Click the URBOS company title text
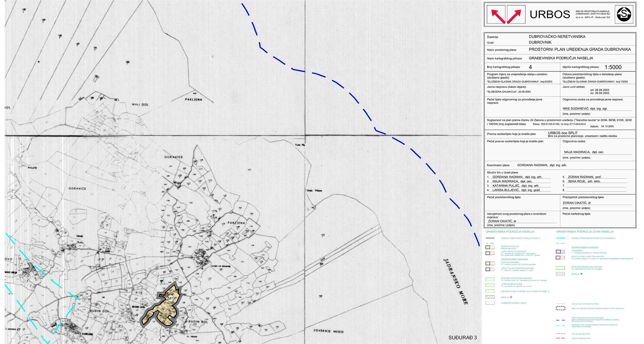 (550, 14)
